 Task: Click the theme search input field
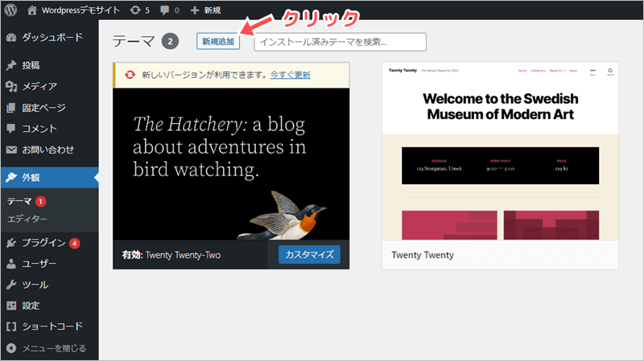(x=340, y=42)
